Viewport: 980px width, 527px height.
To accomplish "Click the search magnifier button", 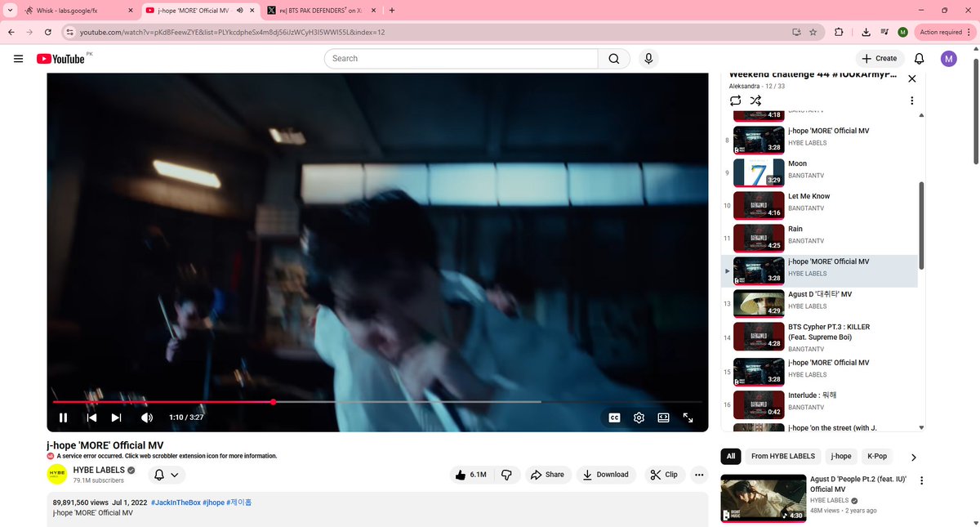I will coord(614,59).
